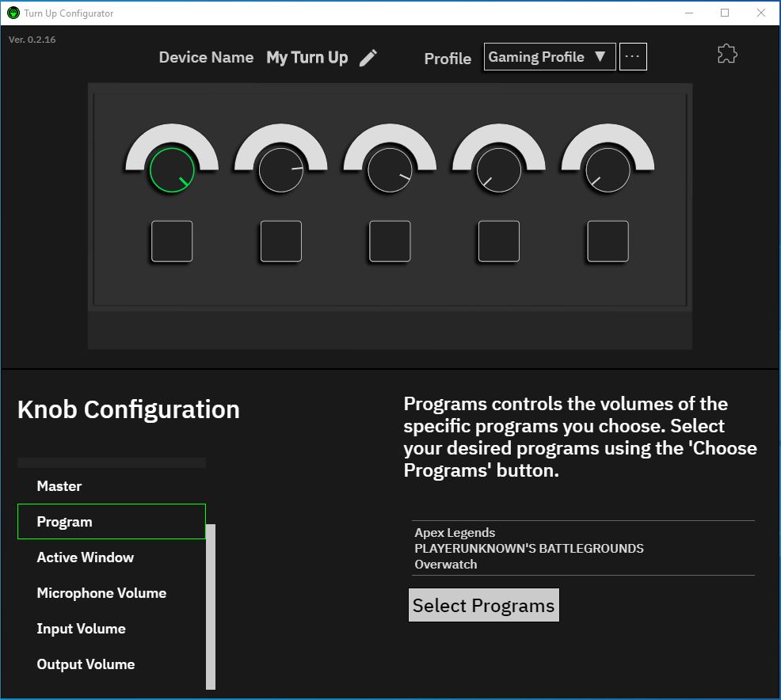Select the fourth knob on the device
Viewport: 781px width, 700px height.
tap(499, 170)
